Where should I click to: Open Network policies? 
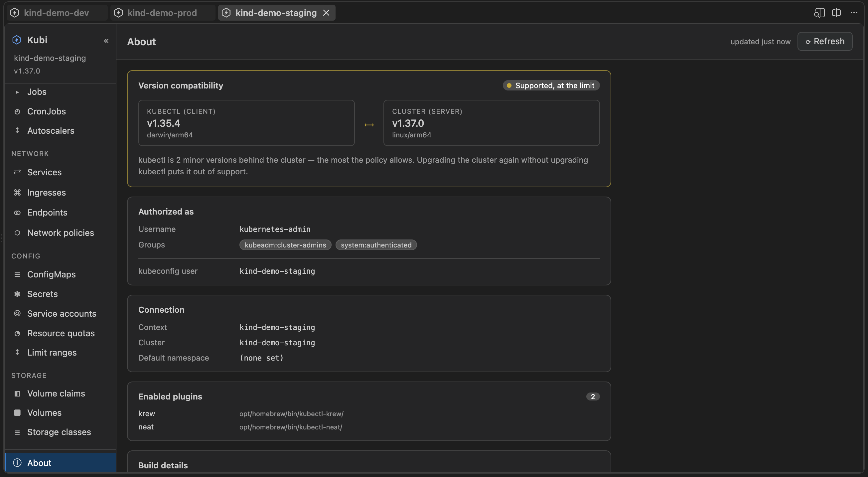[60, 233]
